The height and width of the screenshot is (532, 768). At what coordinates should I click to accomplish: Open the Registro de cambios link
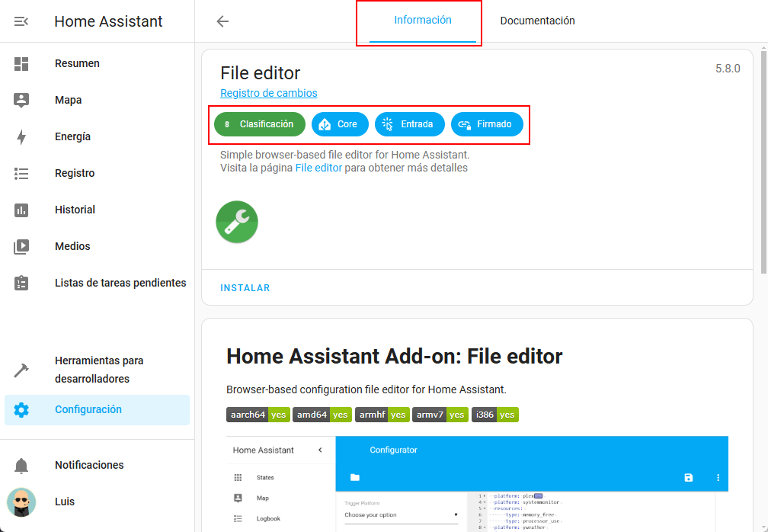[268, 93]
